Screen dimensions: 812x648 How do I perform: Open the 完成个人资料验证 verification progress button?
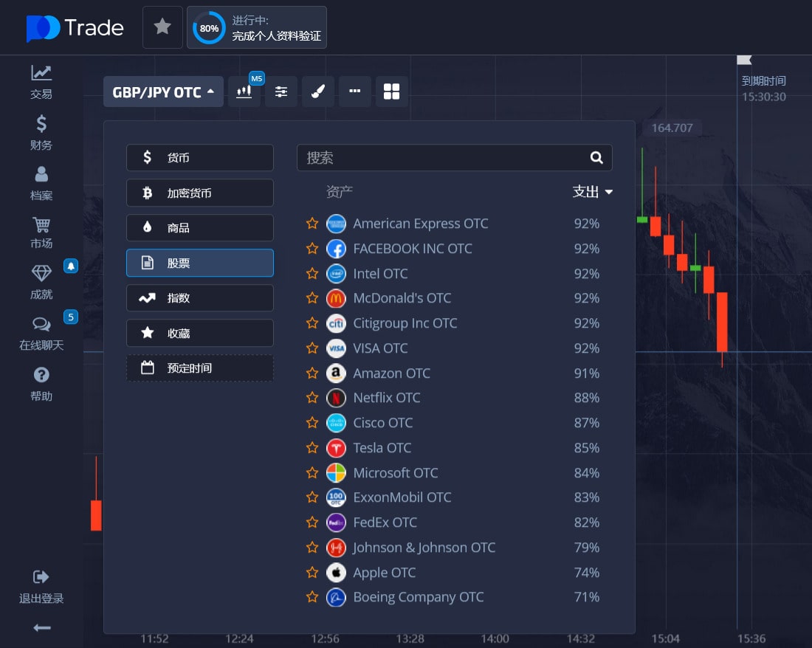tap(257, 27)
